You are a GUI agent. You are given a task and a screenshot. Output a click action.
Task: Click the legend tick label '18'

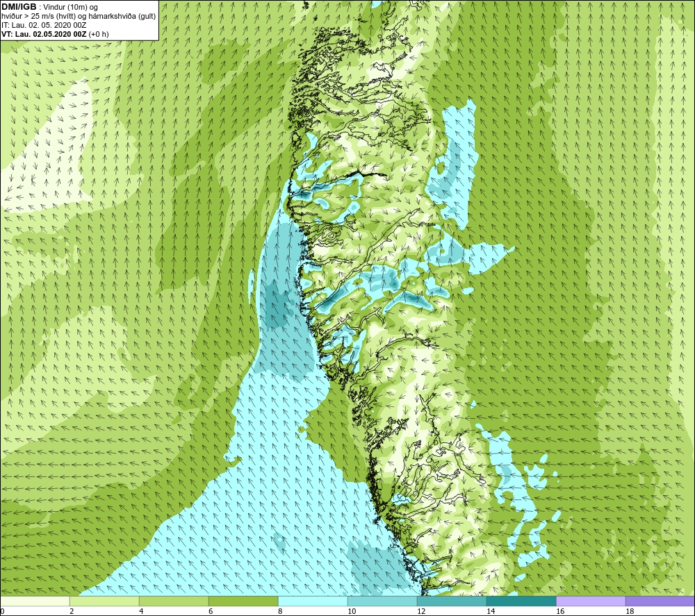tap(630, 611)
